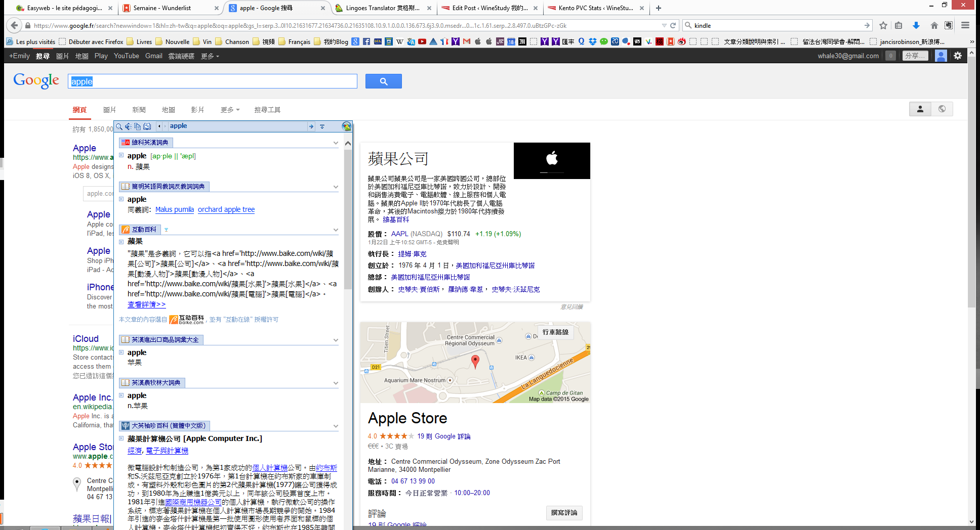
Task: Reload the page with the refresh icon
Action: coord(673,25)
